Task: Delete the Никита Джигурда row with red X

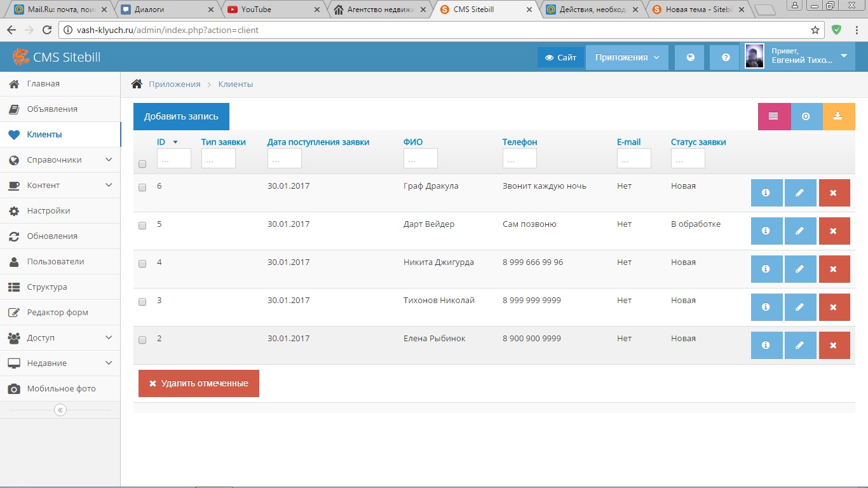Action: click(x=834, y=269)
